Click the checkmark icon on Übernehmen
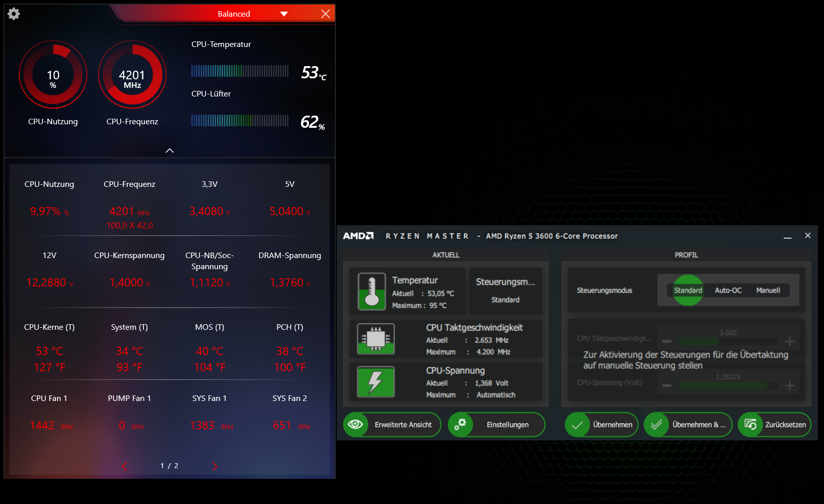 click(x=577, y=425)
